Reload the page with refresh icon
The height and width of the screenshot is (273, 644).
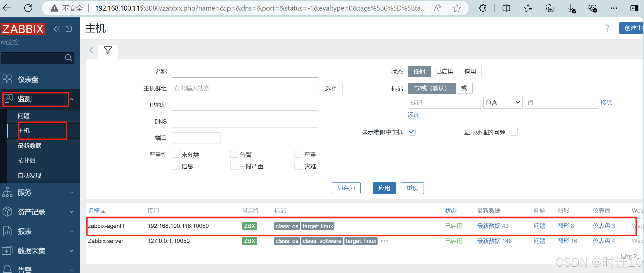tap(28, 8)
